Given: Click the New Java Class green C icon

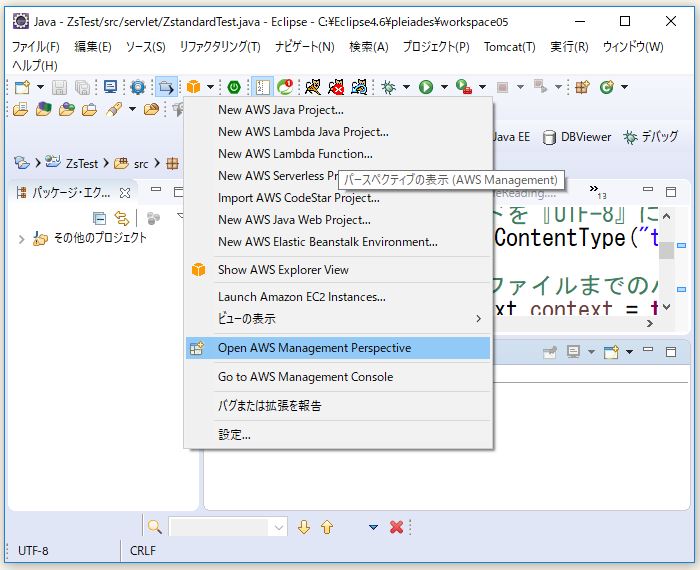Looking at the screenshot, I should click(607, 87).
